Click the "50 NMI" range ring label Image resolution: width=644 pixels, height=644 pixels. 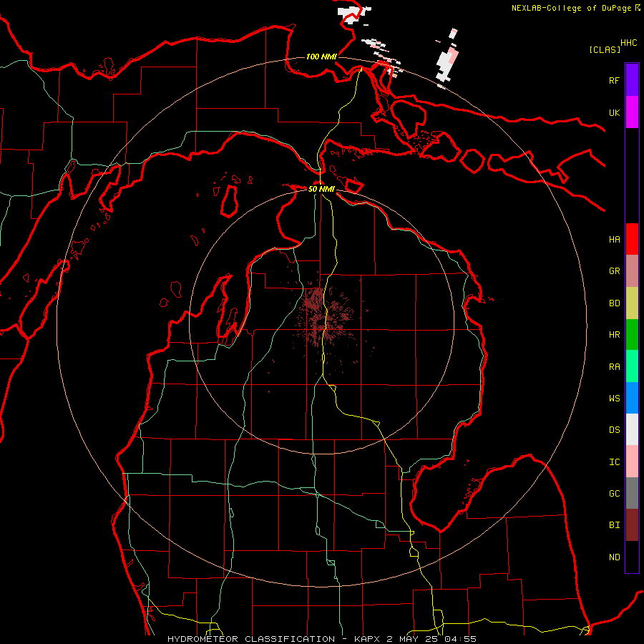point(321,189)
